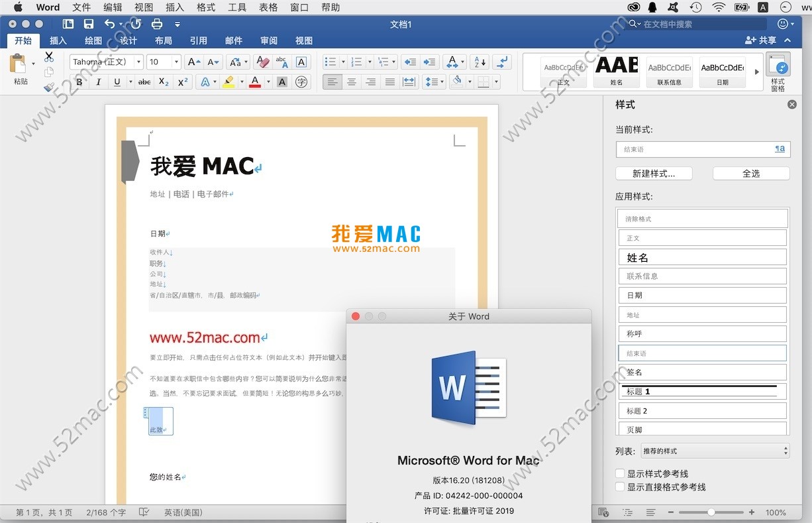Screen dimensions: 812x523
Task: Toggle Italic formatting
Action: (99, 82)
